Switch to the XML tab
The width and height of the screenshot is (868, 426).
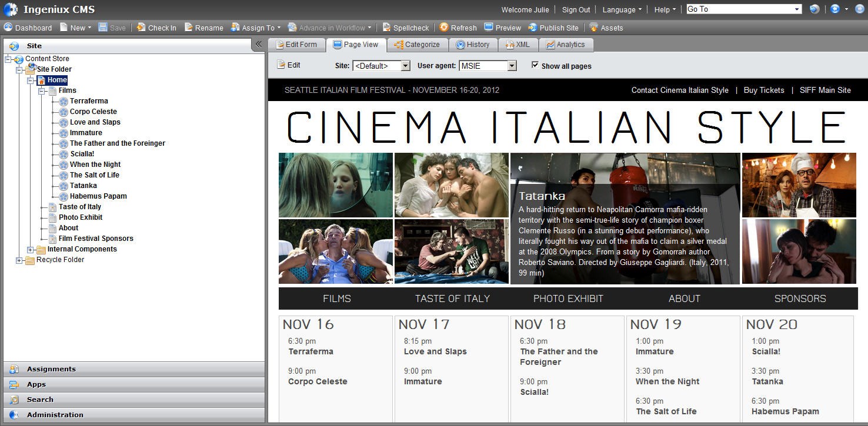tap(518, 45)
